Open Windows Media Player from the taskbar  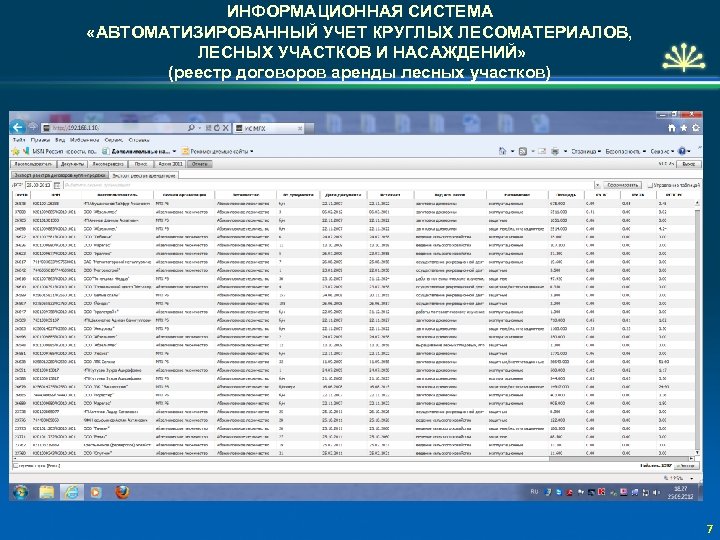click(96, 492)
